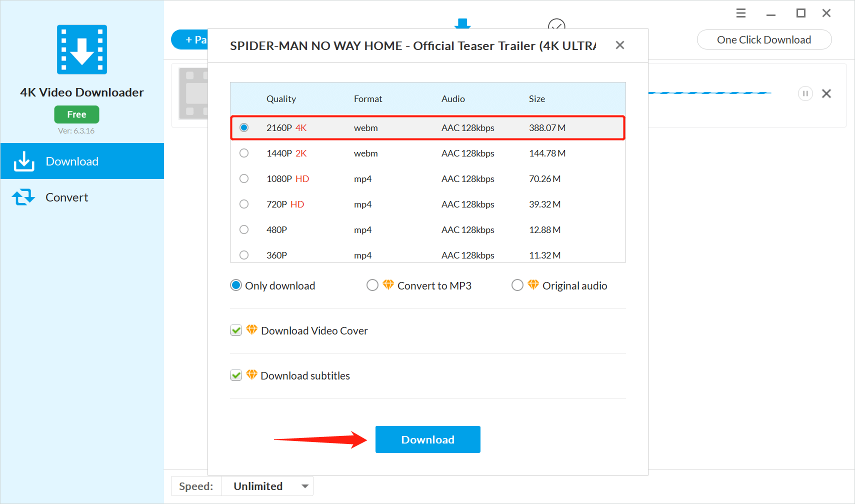Click the 4K Video Downloader logo icon
Viewport: 855px width, 504px height.
click(x=82, y=49)
